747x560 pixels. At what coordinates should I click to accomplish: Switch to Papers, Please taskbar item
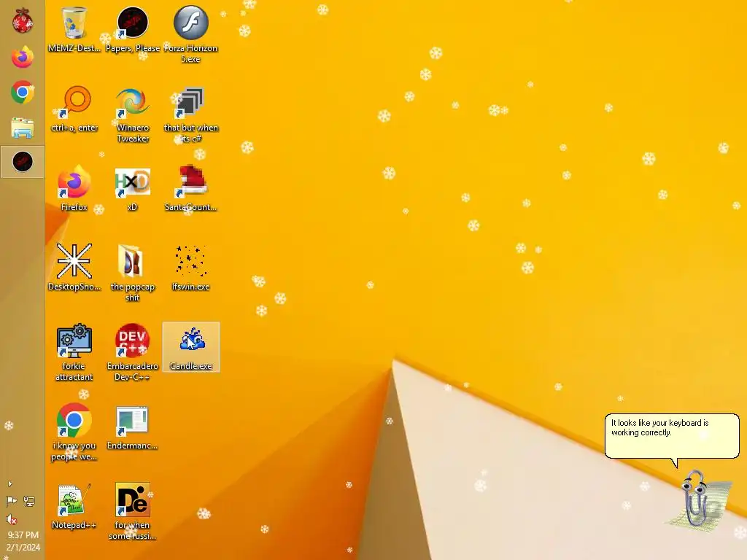23,162
